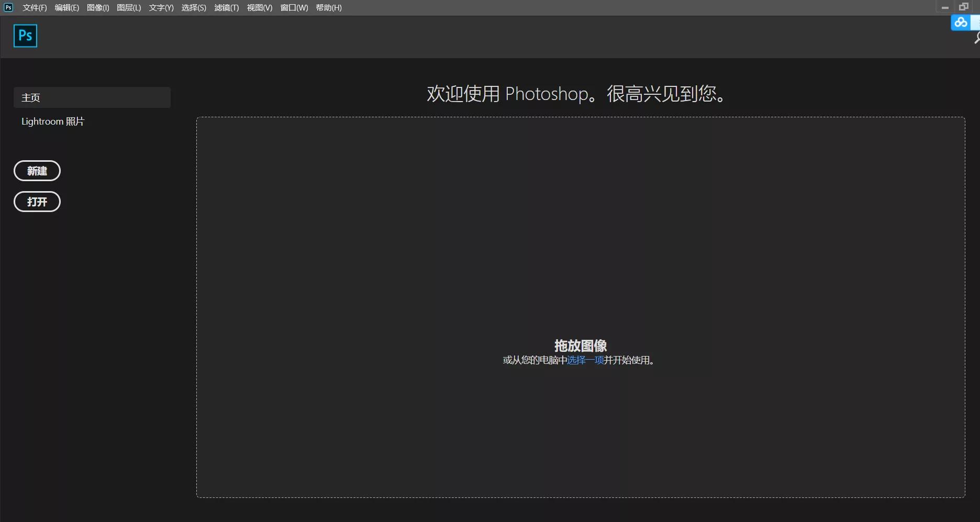The height and width of the screenshot is (522, 980).
Task: Open the 视图(V) menu
Action: coord(260,8)
